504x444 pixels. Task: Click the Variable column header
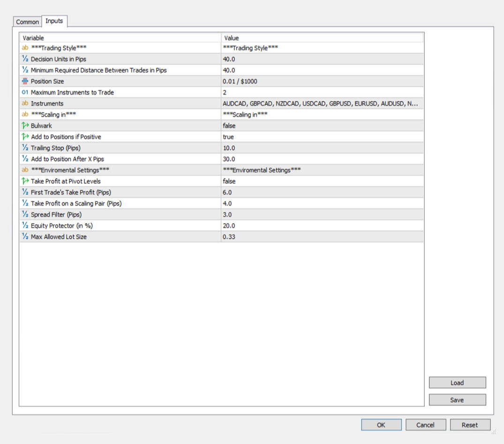click(x=120, y=38)
